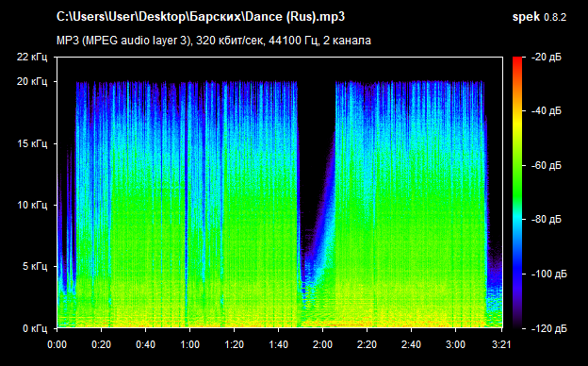Click the 0:40 time axis label
This screenshot has width=588, height=366.
(145, 344)
